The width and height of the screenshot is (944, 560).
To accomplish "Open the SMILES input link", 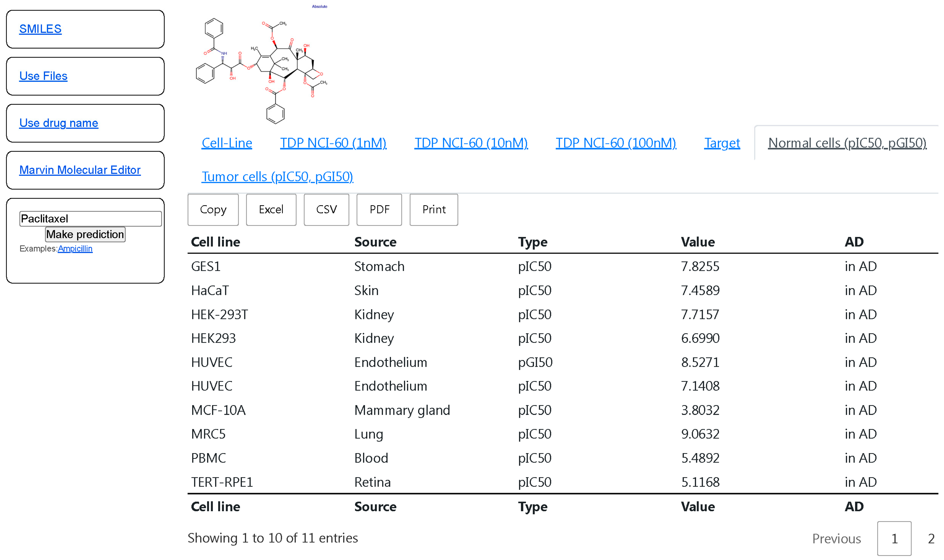I will 40,29.
